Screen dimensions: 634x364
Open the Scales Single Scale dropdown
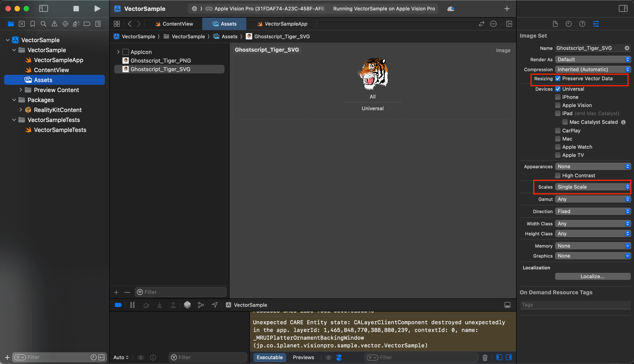593,187
